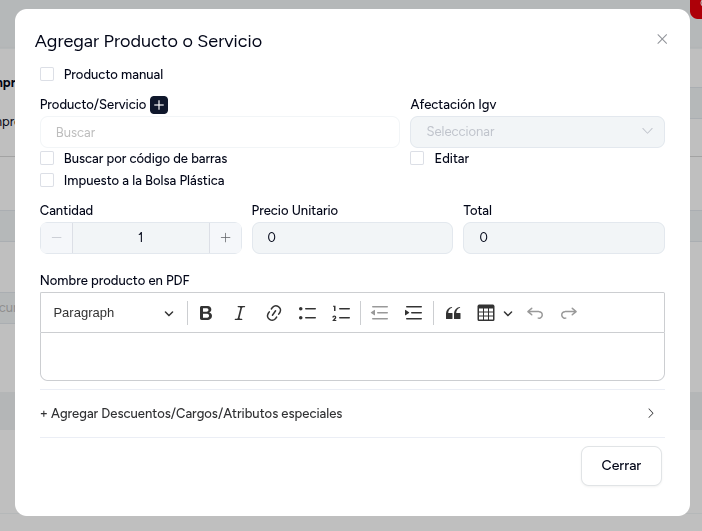This screenshot has width=702, height=531.
Task: Add new product with plus icon
Action: tap(159, 105)
